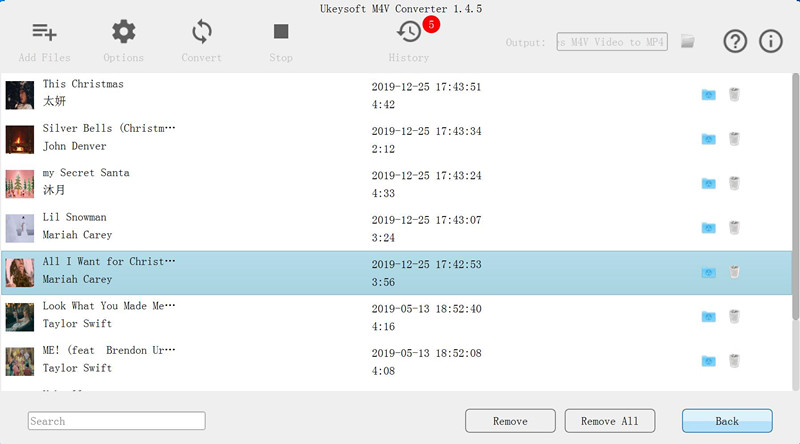Click the 4:42 duration value

383,105
